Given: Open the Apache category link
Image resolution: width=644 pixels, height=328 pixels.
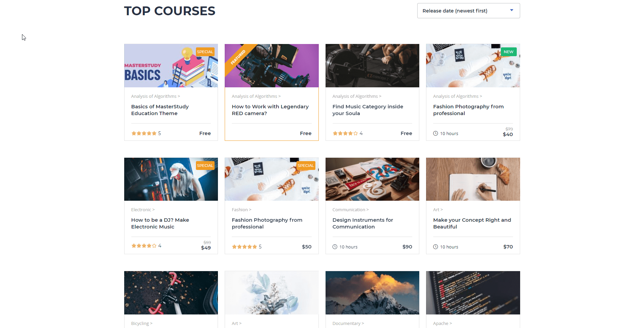Looking at the screenshot, I should click(442, 324).
